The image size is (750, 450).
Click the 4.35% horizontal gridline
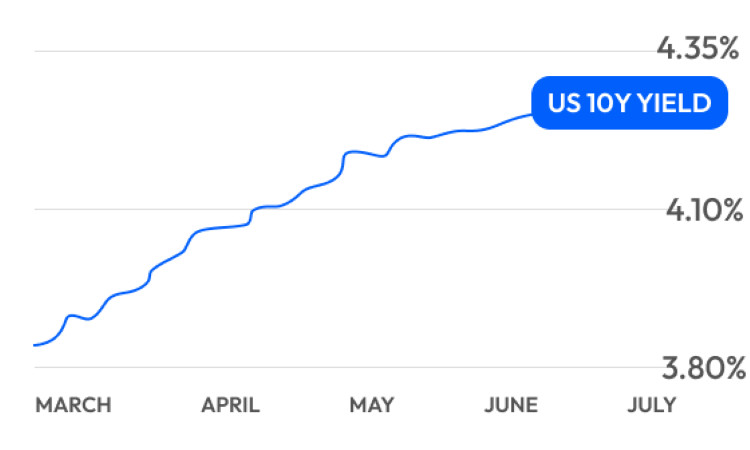point(344,51)
